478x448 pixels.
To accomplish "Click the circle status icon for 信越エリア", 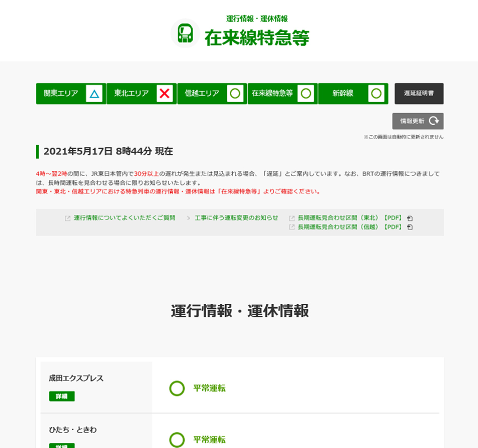I will tap(235, 94).
